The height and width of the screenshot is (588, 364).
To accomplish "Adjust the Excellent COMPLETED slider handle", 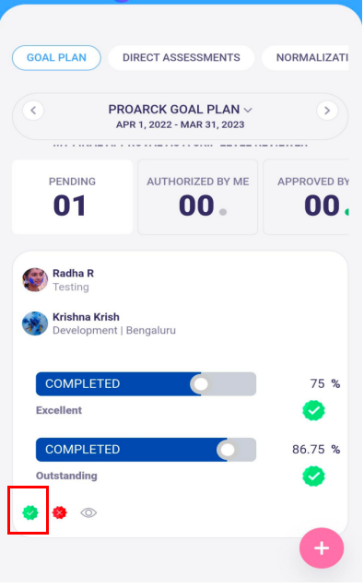I will click(x=200, y=384).
